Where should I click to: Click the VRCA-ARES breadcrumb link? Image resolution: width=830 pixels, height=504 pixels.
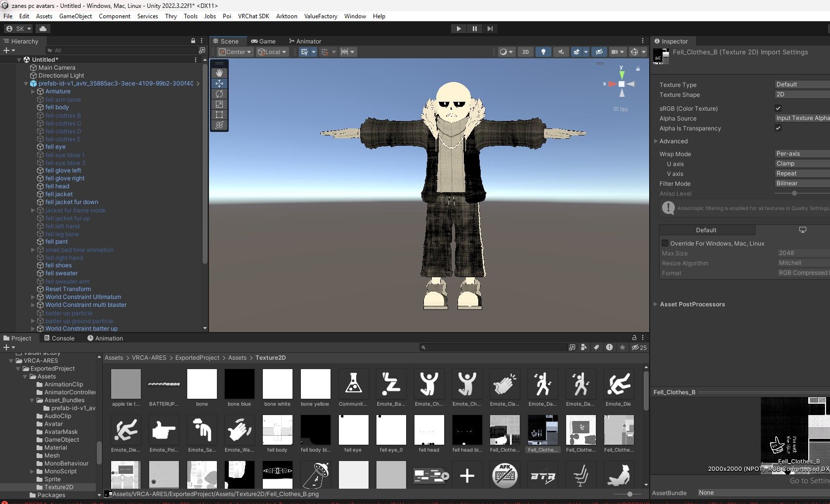149,358
